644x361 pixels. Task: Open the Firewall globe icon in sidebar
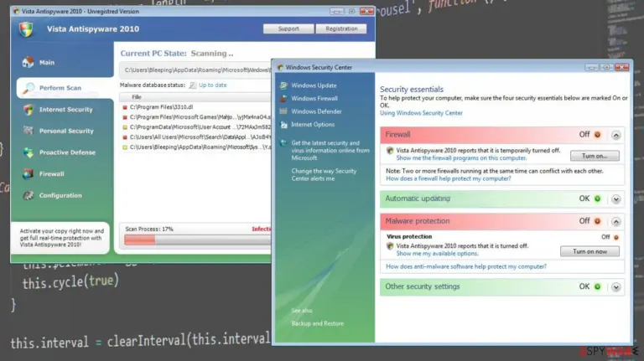pos(29,174)
